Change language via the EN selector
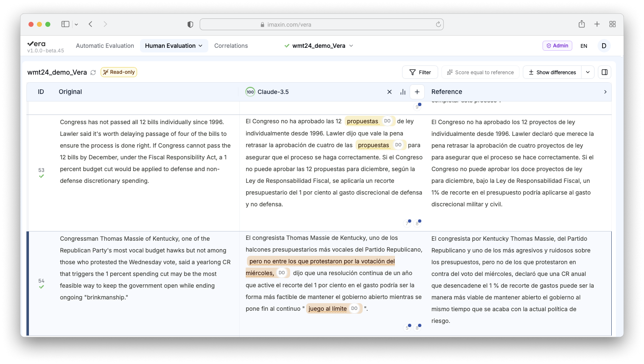644x364 pixels. tap(584, 46)
